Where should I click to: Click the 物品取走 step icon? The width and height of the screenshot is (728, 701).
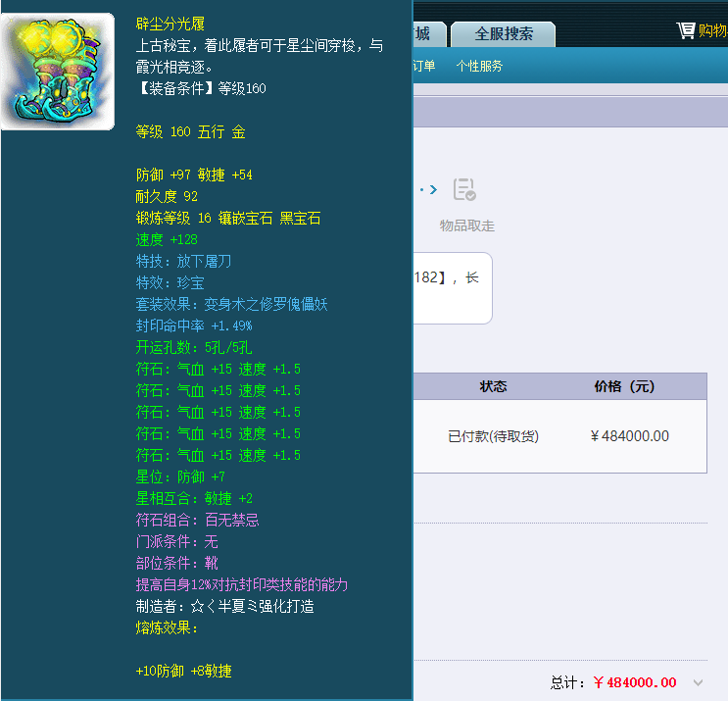point(464,189)
